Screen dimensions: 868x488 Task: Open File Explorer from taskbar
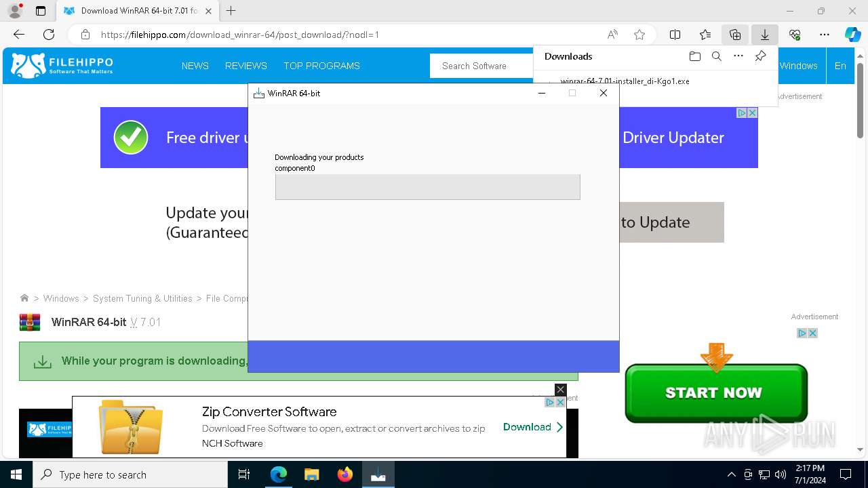coord(312,474)
